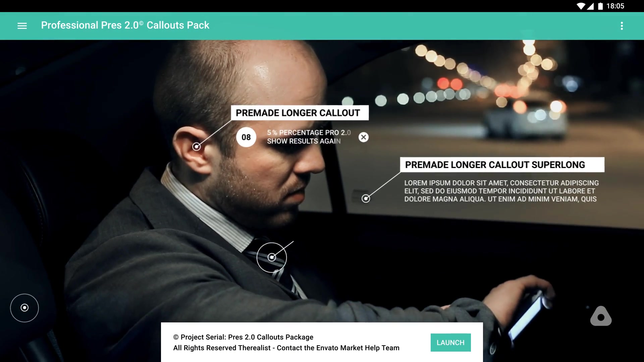Tap the battery status icon
Image resolution: width=644 pixels, height=362 pixels.
tap(600, 6)
